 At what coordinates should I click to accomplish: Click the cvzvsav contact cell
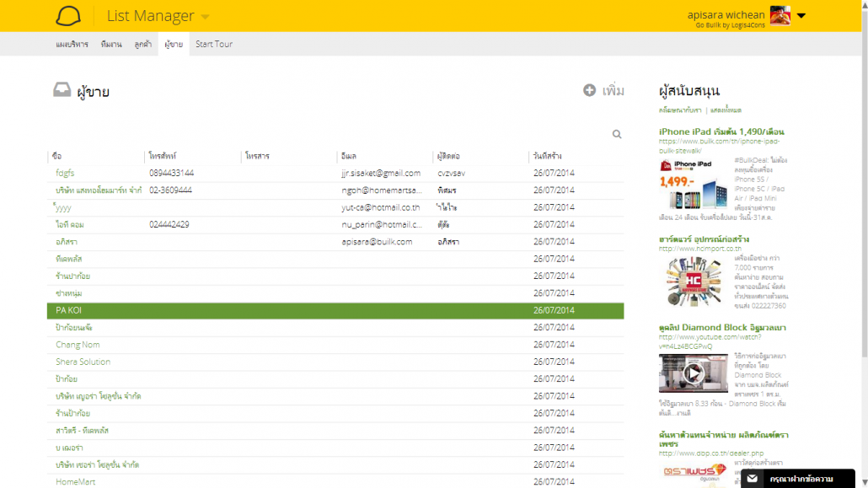click(x=451, y=174)
